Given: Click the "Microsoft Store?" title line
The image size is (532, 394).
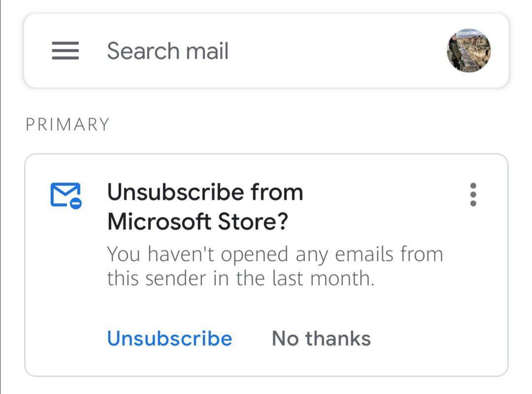Looking at the screenshot, I should tap(198, 222).
